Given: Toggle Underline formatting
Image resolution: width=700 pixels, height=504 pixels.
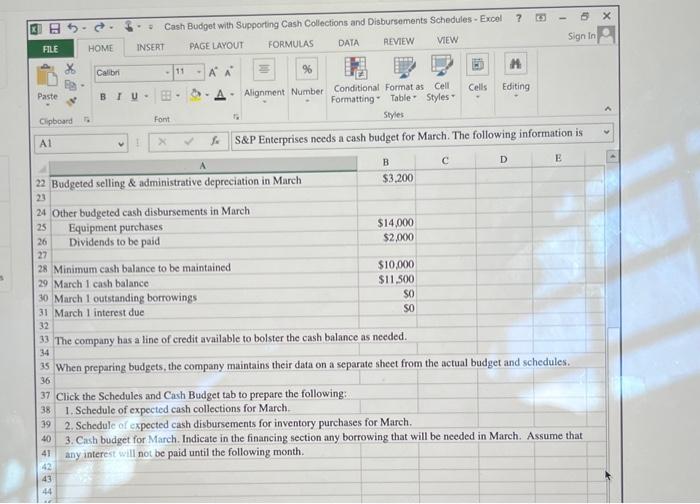Looking at the screenshot, I should point(134,96).
